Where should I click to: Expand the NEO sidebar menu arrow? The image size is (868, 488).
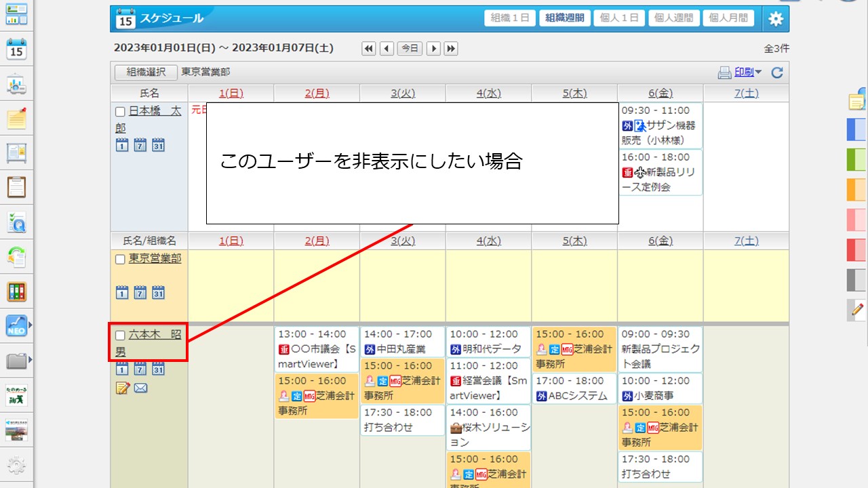tap(30, 326)
